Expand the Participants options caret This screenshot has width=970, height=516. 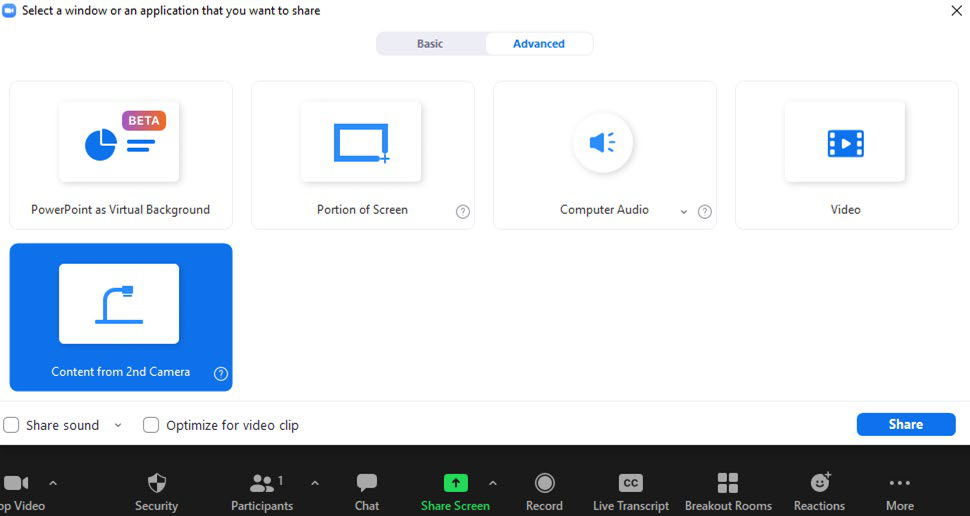(315, 483)
